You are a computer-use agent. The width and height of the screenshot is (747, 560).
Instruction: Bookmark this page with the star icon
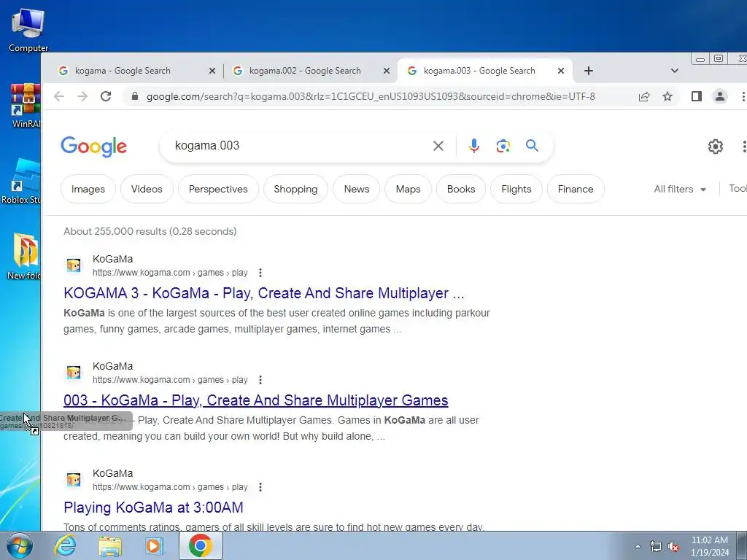(667, 97)
